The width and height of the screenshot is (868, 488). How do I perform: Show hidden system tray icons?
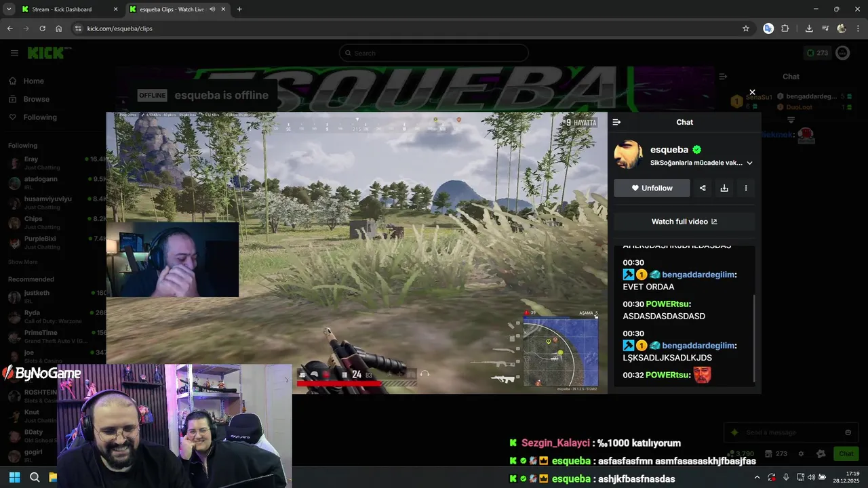[x=757, y=477]
